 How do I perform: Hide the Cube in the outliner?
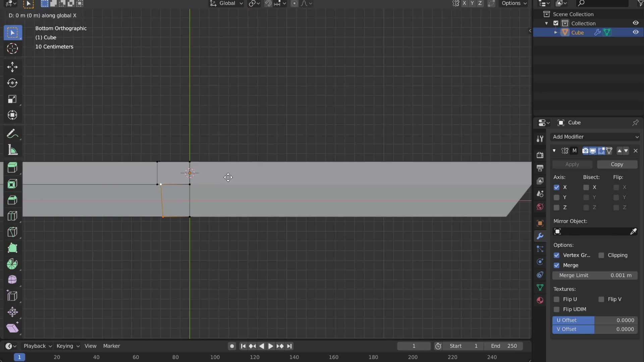click(x=636, y=32)
